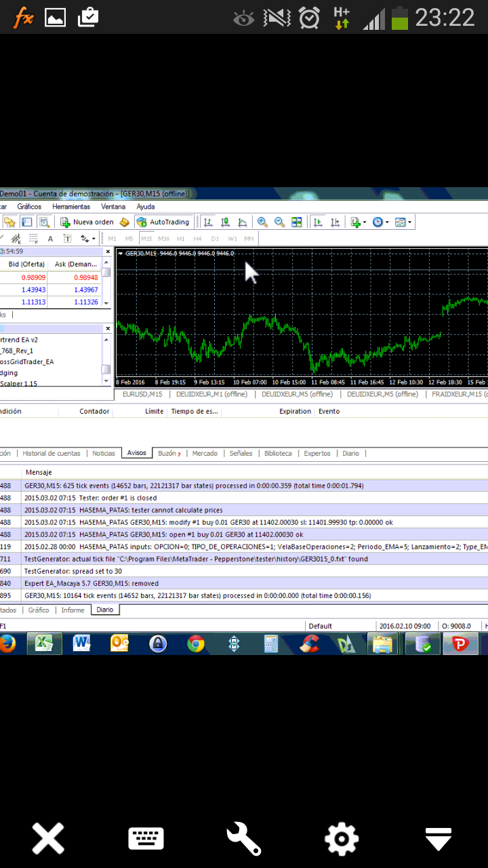This screenshot has height=868, width=488.
Task: Open the templates dropdown in toolbar
Action: 403,222
